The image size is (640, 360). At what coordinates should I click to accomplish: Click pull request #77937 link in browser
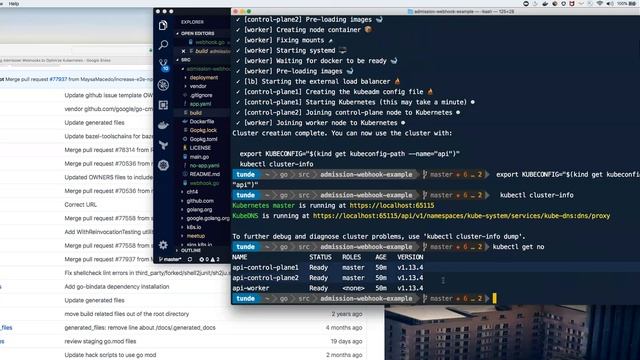[x=58, y=79]
